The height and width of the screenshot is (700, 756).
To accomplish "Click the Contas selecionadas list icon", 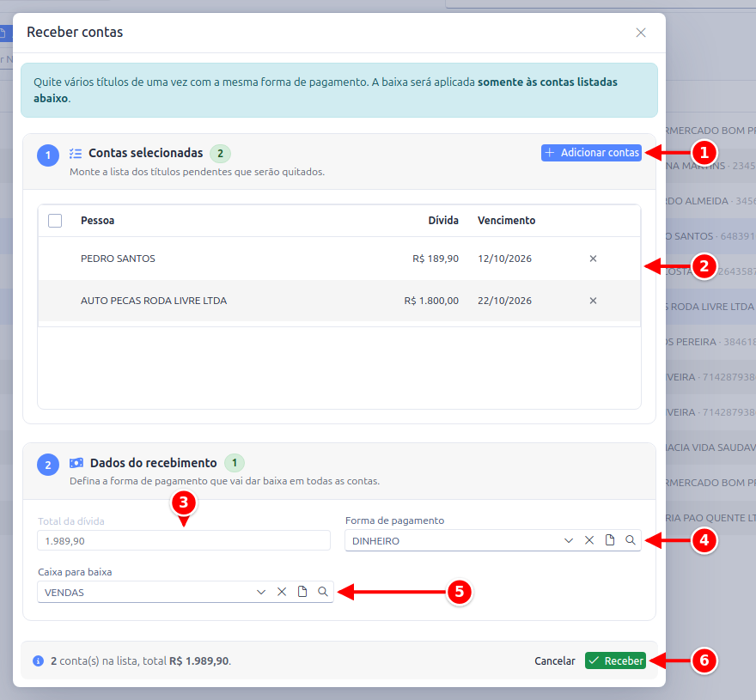I will 76,153.
